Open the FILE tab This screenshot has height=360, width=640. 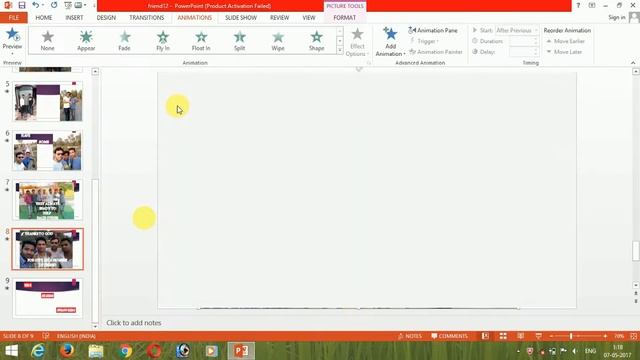click(13, 18)
